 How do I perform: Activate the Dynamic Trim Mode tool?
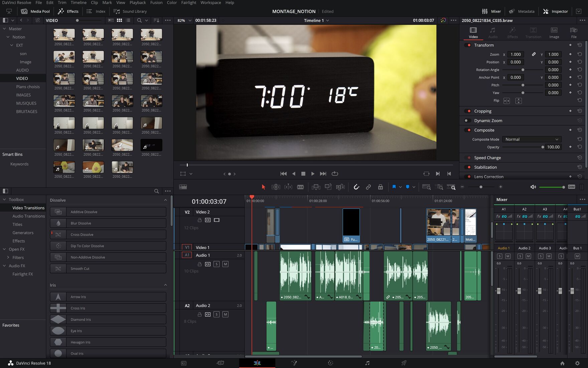pyautogui.click(x=288, y=187)
